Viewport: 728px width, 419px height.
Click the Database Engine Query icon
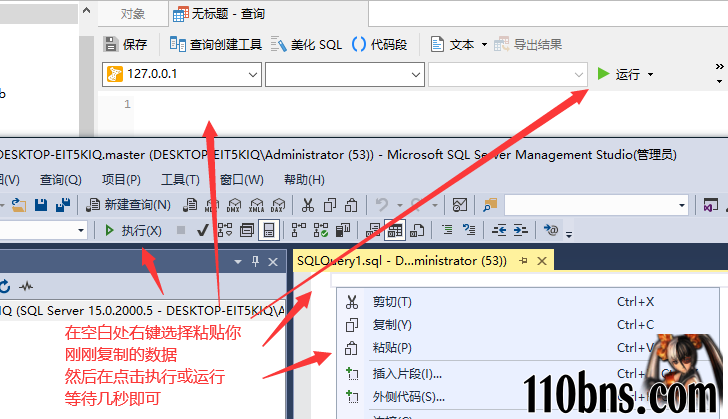(x=189, y=205)
